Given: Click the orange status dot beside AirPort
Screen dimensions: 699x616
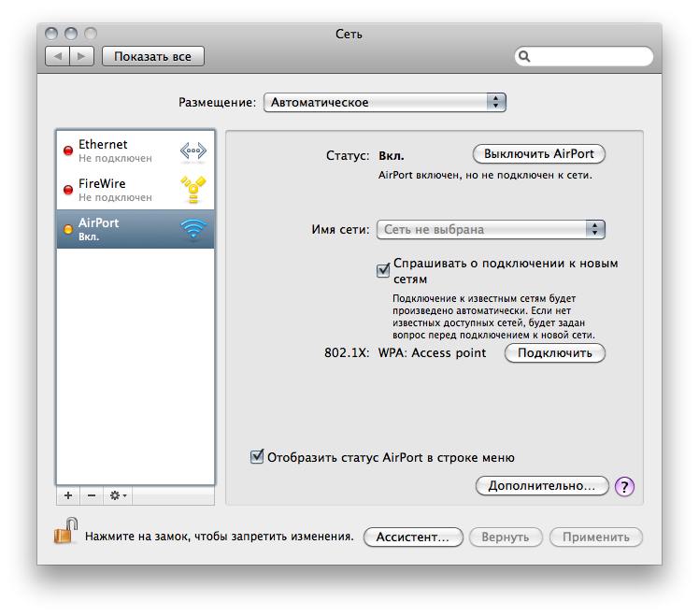Looking at the screenshot, I should point(68,229).
